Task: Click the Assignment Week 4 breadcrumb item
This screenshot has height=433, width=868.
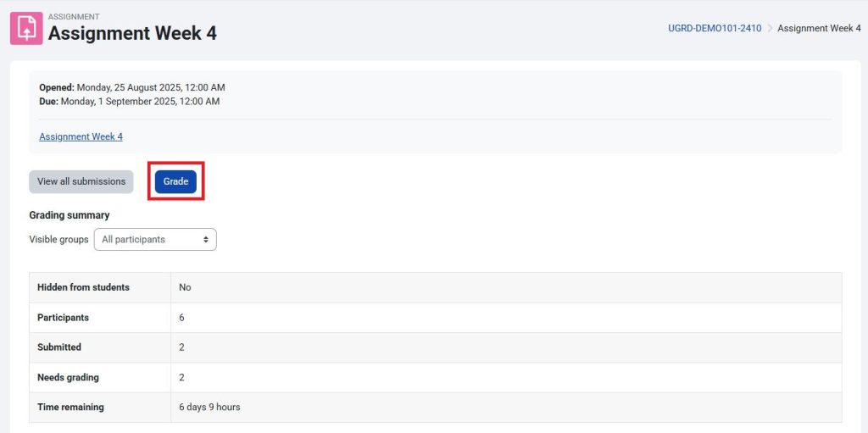Action: tap(819, 28)
